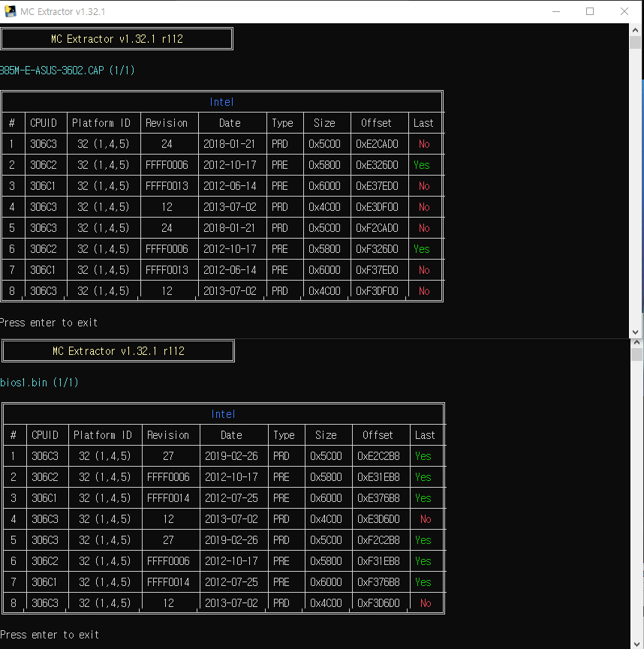The image size is (644, 649).
Task: Click offset 0xE31EB8 cell
Action: tap(378, 477)
